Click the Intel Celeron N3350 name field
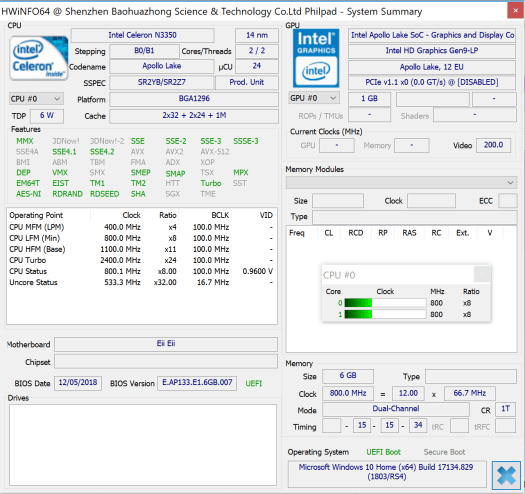The height and width of the screenshot is (494, 525). coord(142,35)
